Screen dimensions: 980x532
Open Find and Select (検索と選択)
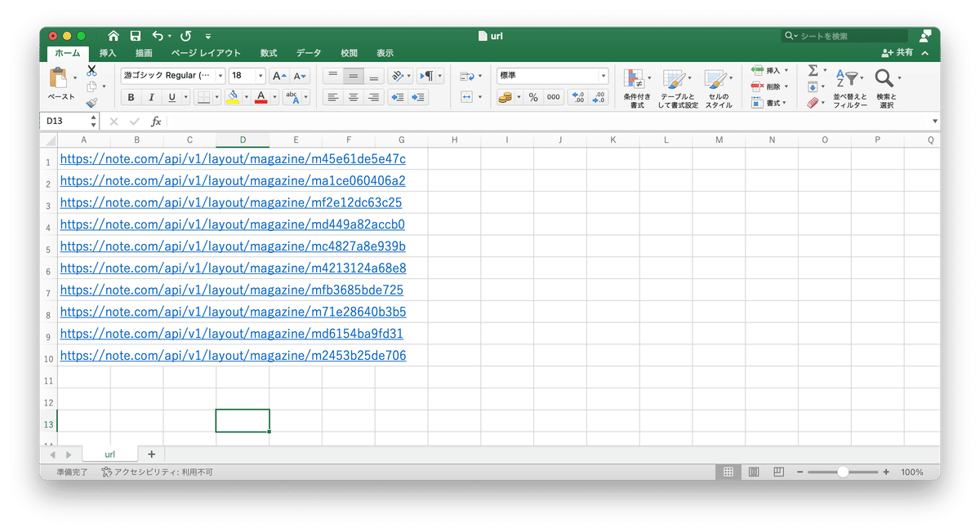886,88
